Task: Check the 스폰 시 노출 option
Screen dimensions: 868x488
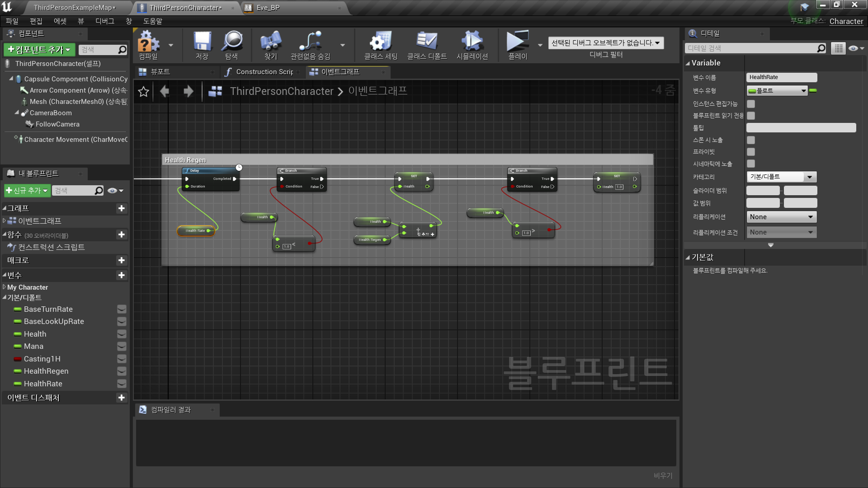Action: [x=750, y=140]
